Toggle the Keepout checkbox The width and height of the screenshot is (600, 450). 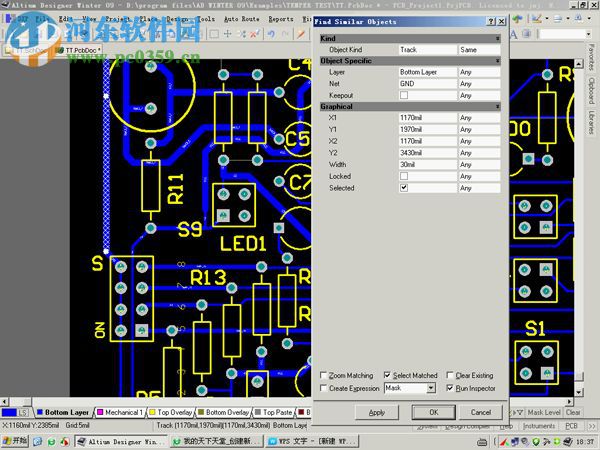pos(404,95)
